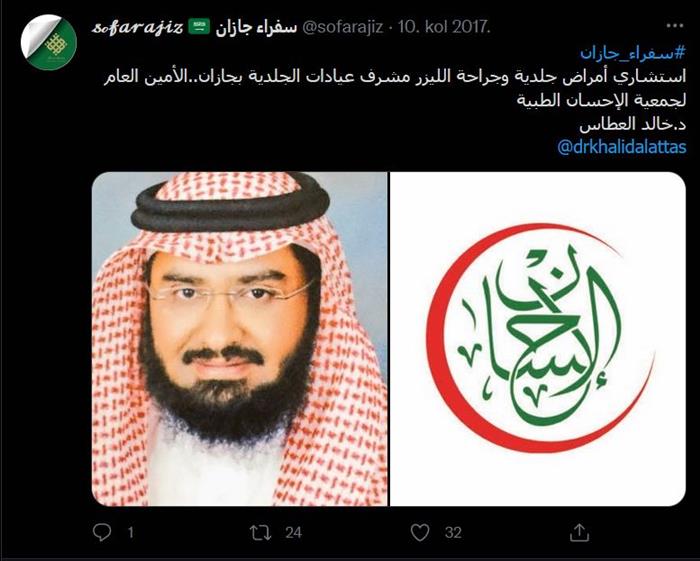
Task: Open the share icon menu
Action: tap(579, 532)
